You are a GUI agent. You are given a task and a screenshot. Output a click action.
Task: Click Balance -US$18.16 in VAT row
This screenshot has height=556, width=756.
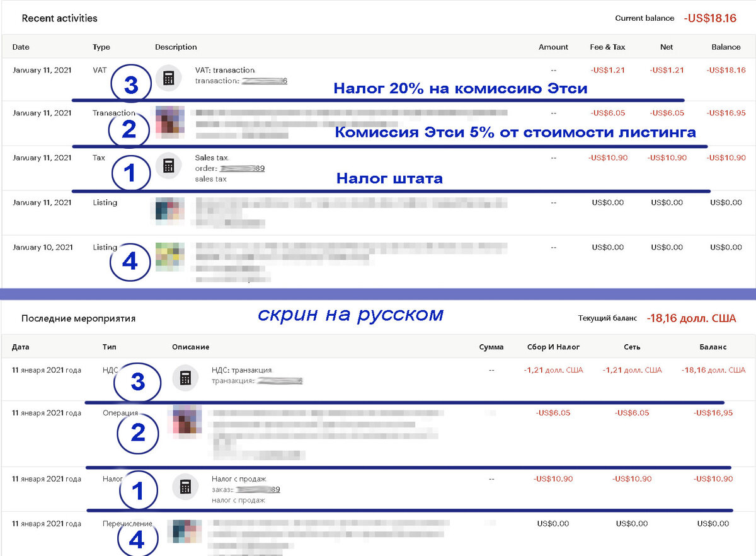coord(726,70)
